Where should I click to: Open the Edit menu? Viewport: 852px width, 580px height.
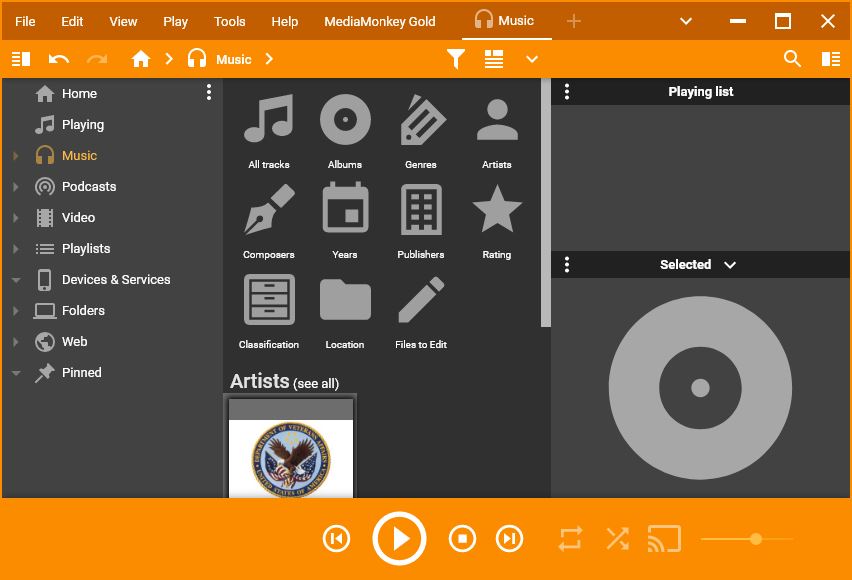72,21
